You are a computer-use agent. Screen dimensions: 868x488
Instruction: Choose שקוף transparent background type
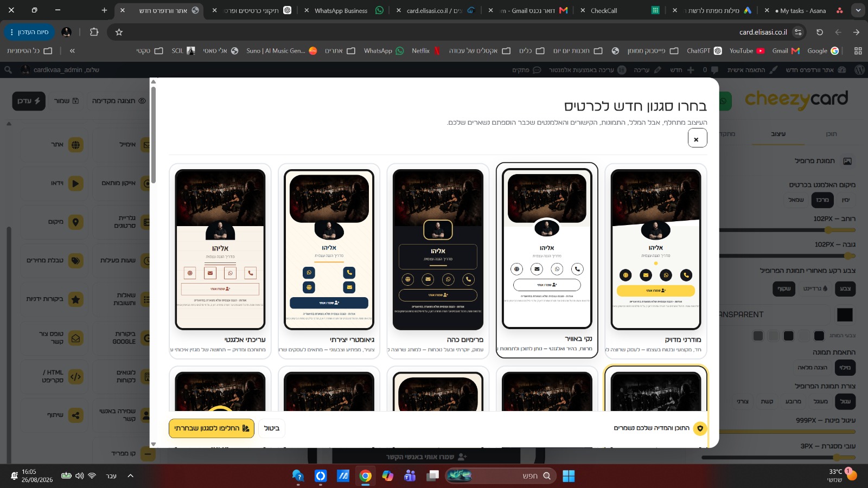pos(784,288)
